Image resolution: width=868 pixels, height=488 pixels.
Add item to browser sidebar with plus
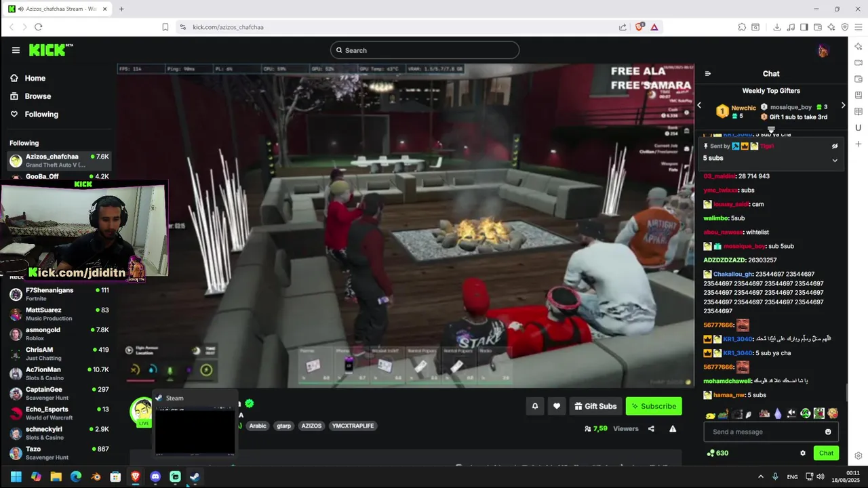[858, 144]
